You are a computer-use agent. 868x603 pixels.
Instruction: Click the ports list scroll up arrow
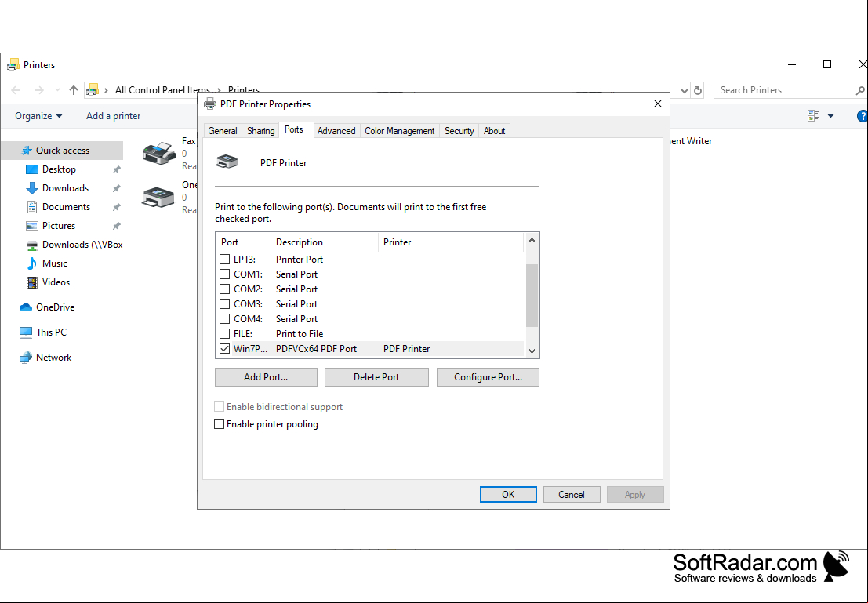pos(532,240)
